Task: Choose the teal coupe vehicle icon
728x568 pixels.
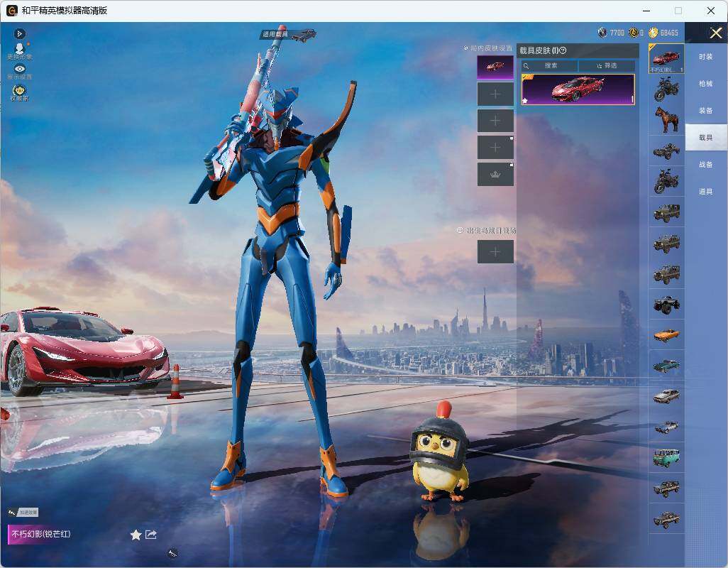Action: pyautogui.click(x=666, y=366)
